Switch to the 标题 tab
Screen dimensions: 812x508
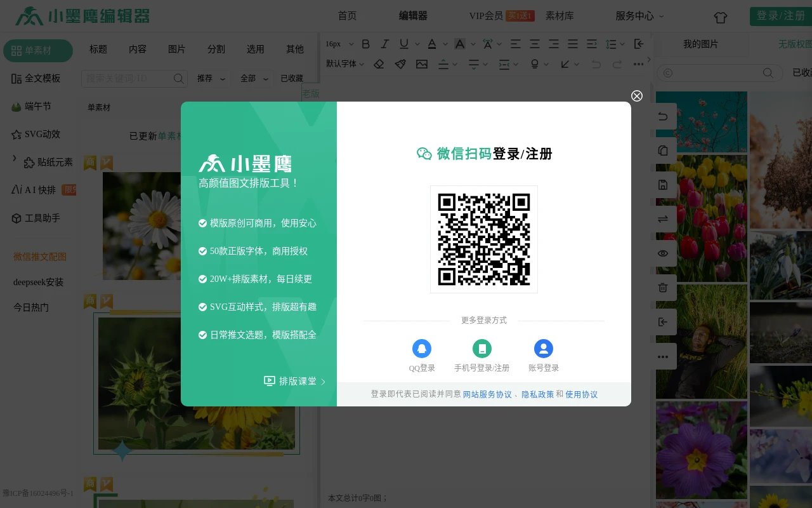click(x=98, y=49)
